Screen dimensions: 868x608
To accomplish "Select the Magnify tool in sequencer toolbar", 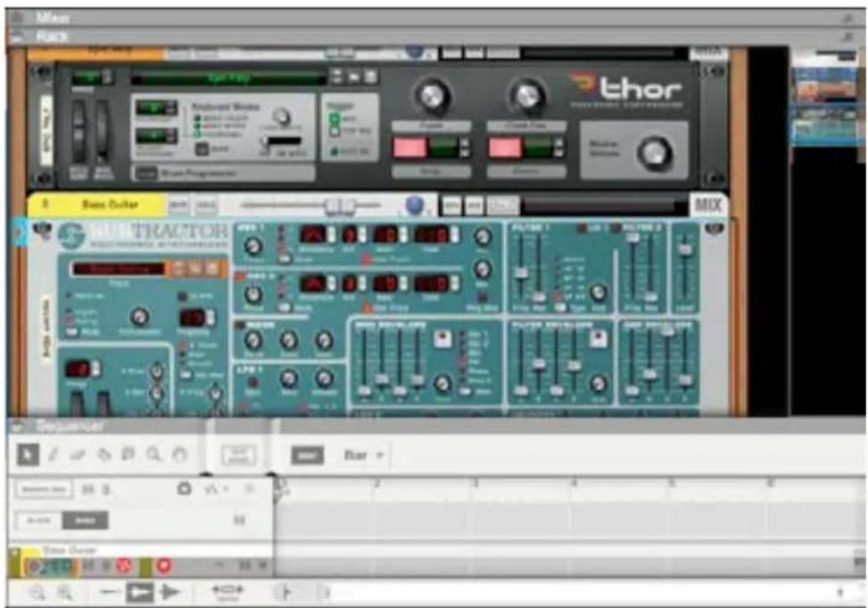I will click(x=154, y=455).
